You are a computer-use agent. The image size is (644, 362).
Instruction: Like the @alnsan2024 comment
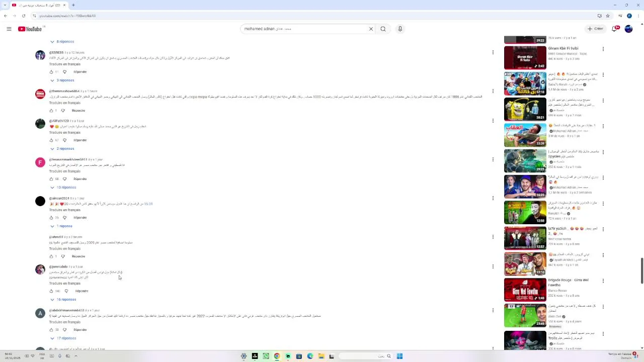pos(51,218)
